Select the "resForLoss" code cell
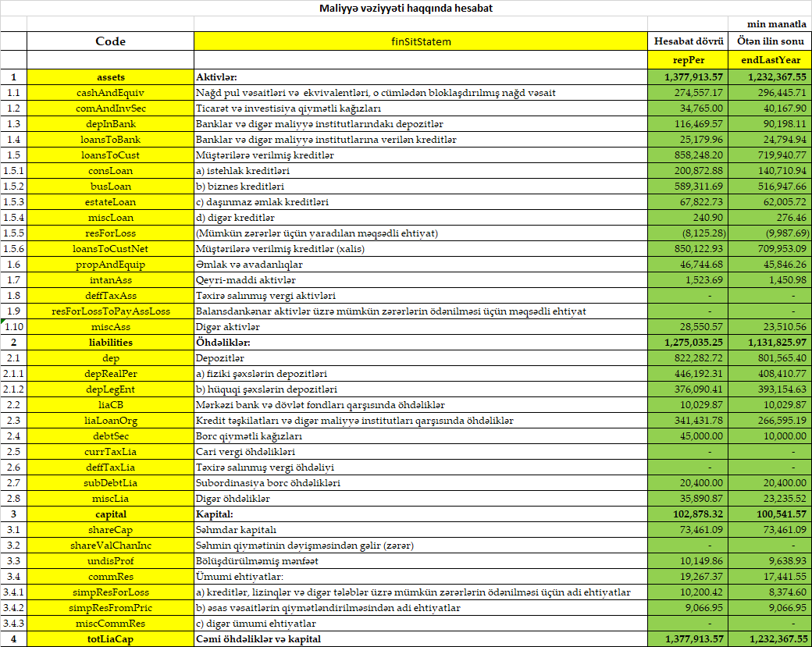The image size is (812, 647). [x=110, y=233]
